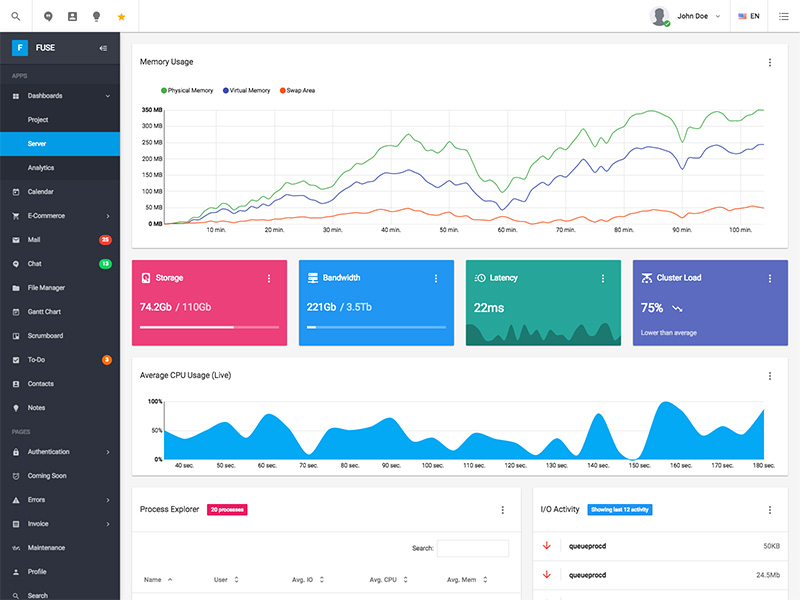Toggle Swap Area series in legend
The image size is (800, 600).
[297, 90]
